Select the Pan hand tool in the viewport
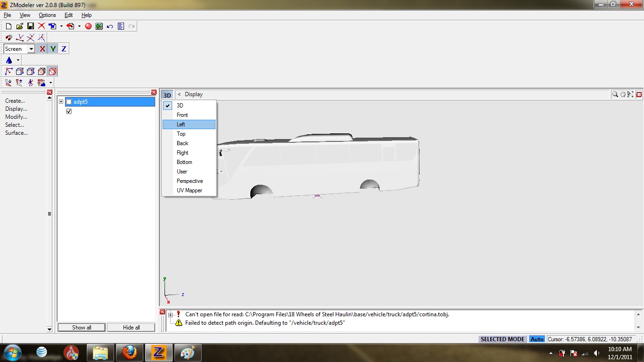Screen dimensions: 644x362 point(623,94)
